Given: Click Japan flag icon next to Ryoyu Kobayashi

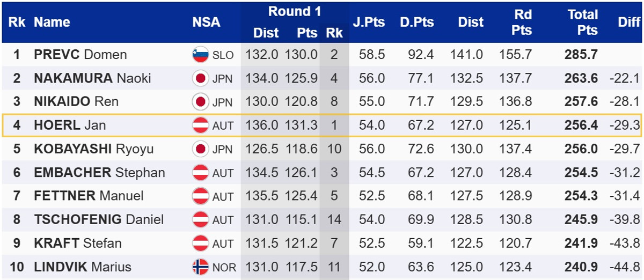Looking at the screenshot, I should point(200,149).
